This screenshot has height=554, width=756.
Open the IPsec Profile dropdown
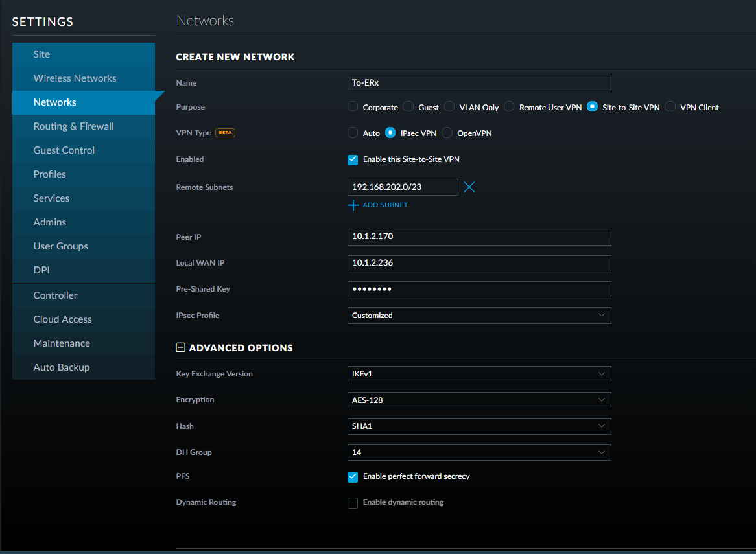click(x=478, y=316)
